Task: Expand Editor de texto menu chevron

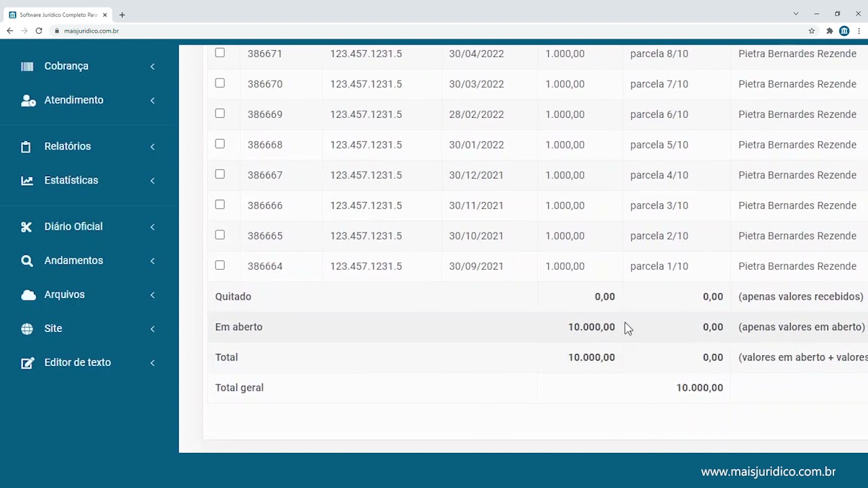Action: 153,363
